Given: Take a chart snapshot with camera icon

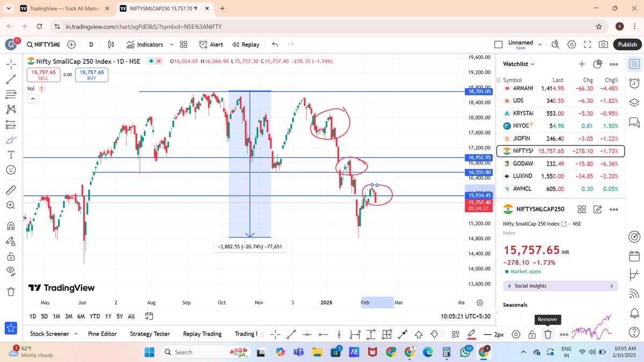Looking at the screenshot, I should [x=604, y=45].
